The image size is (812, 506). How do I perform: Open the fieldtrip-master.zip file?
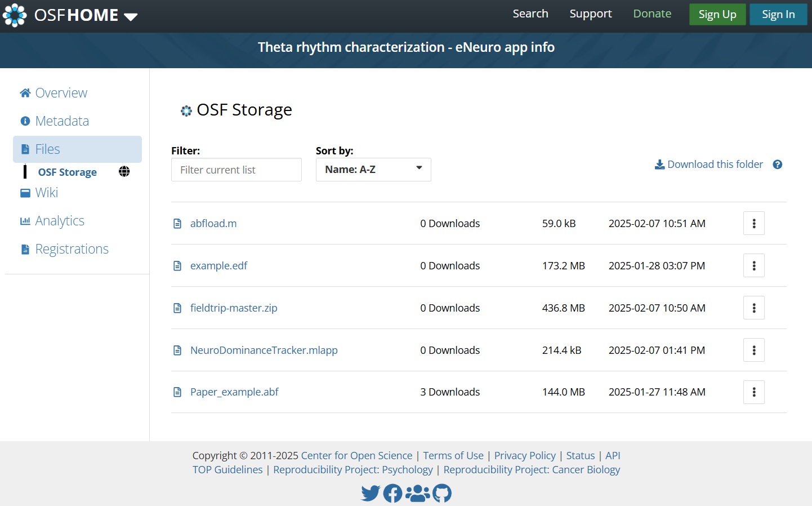click(234, 308)
